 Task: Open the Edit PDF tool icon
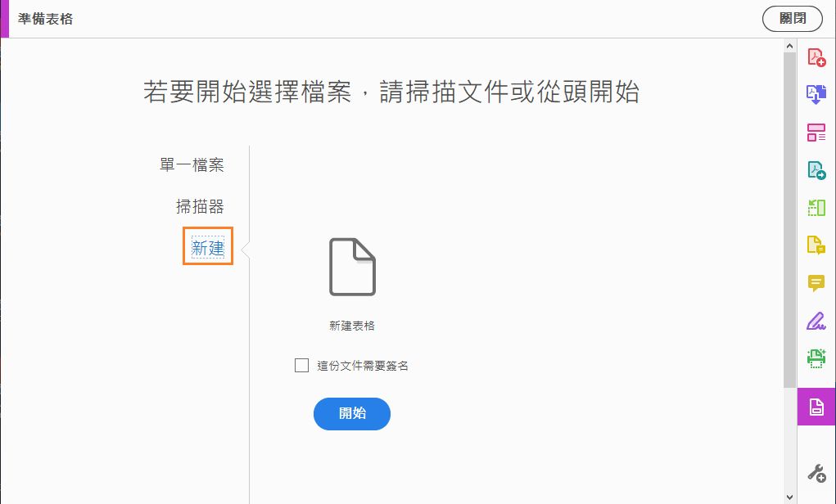pos(816,133)
